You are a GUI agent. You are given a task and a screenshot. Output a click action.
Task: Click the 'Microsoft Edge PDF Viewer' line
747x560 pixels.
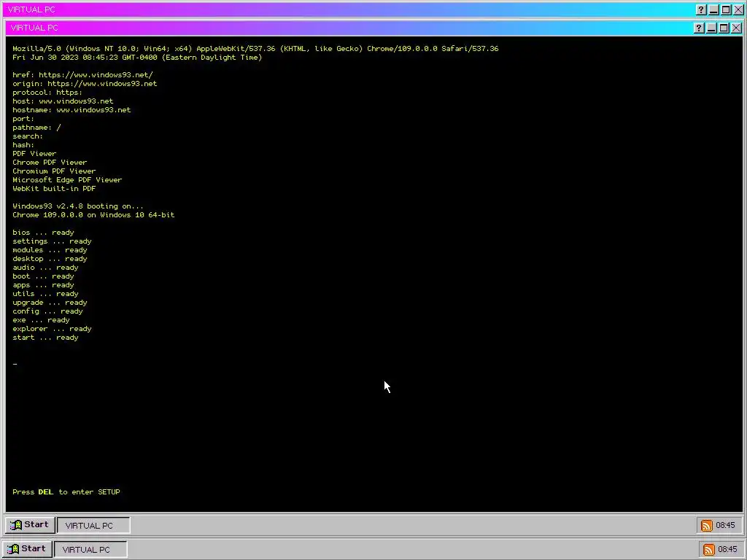pyautogui.click(x=67, y=180)
